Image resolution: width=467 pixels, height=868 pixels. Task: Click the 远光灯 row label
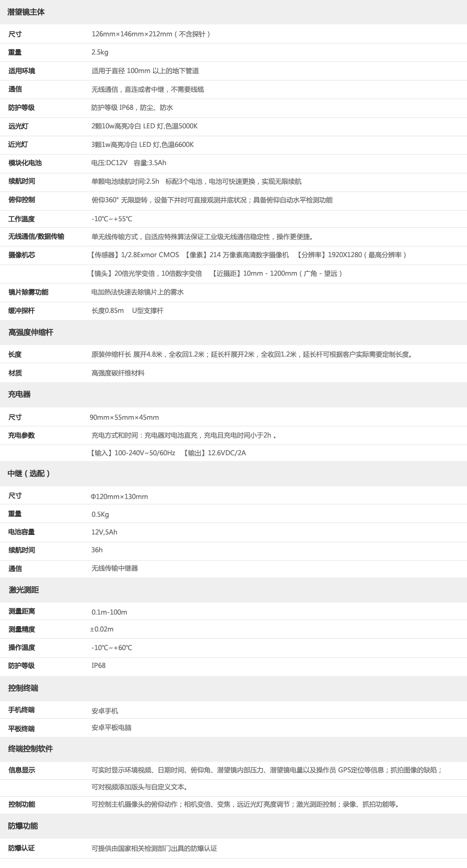[x=19, y=126]
